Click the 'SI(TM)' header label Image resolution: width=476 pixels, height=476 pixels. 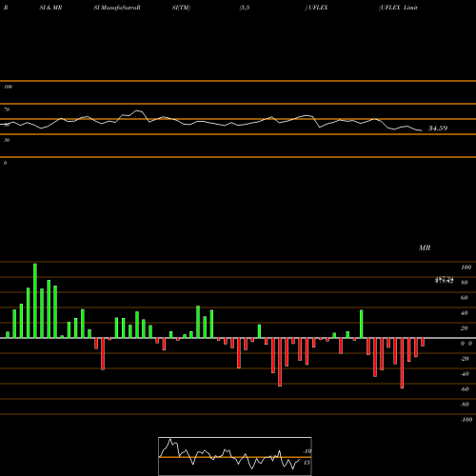click(x=181, y=8)
